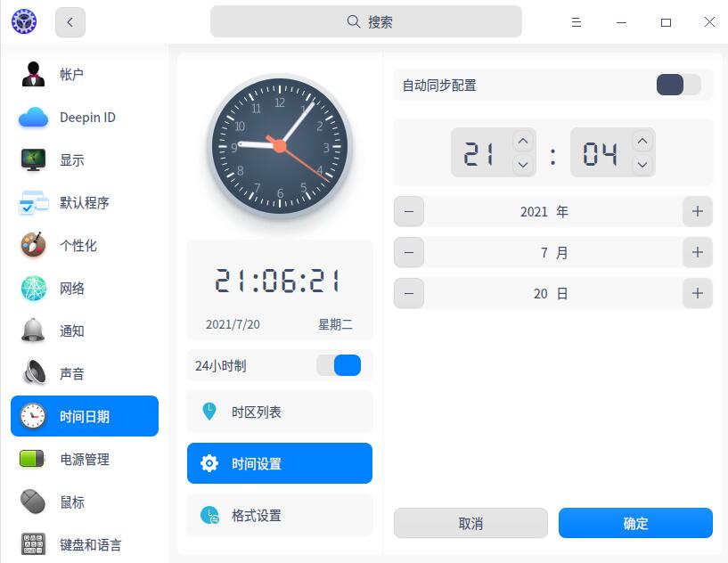Click the Cancel (取消) button

tap(470, 523)
